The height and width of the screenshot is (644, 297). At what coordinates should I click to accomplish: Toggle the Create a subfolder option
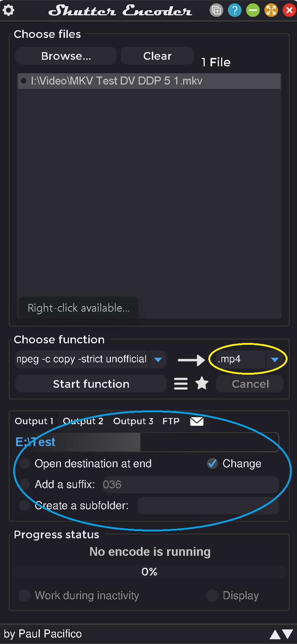point(25,506)
